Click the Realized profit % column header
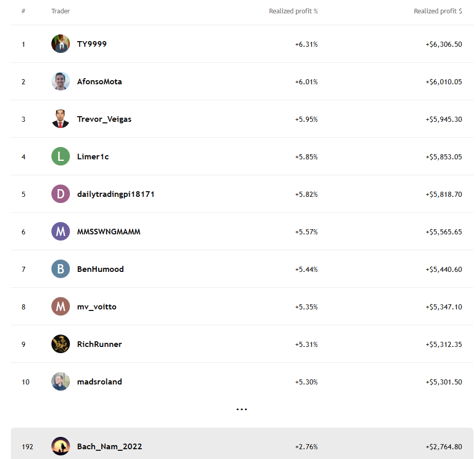Viewport: 476px width, 459px height. [x=293, y=11]
